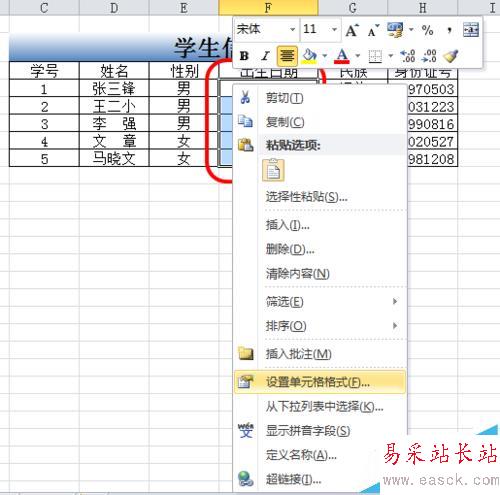Click accounting number format icon
This screenshot has height=495, width=500.
tap(395, 30)
